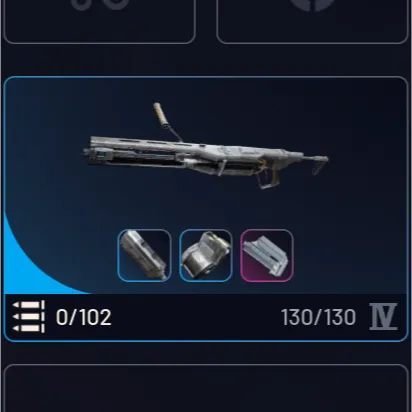Select the long gray rifle image

[206, 147]
